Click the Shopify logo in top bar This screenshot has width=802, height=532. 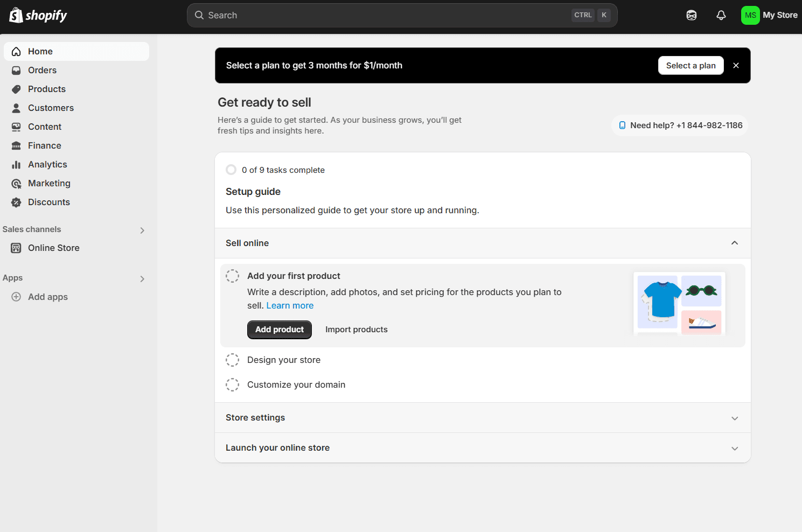[x=38, y=15]
